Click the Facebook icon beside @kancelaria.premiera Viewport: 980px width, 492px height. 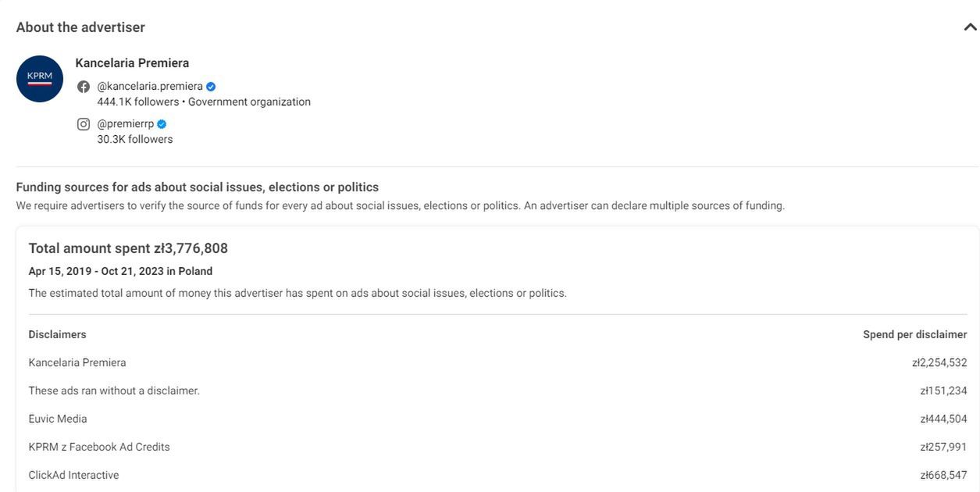pyautogui.click(x=84, y=87)
